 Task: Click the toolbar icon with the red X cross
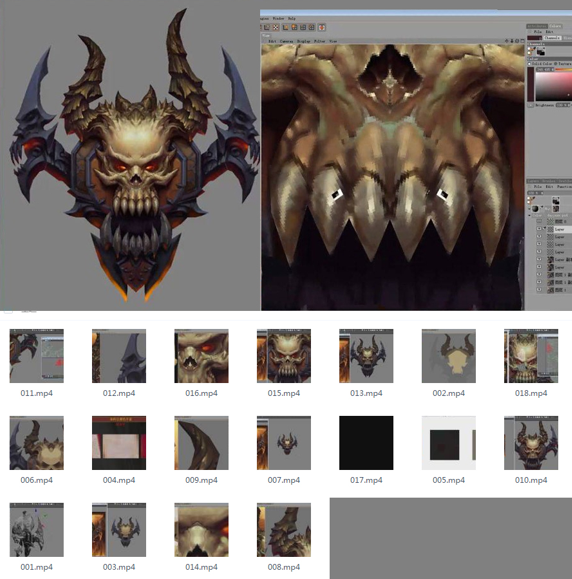coord(276,27)
